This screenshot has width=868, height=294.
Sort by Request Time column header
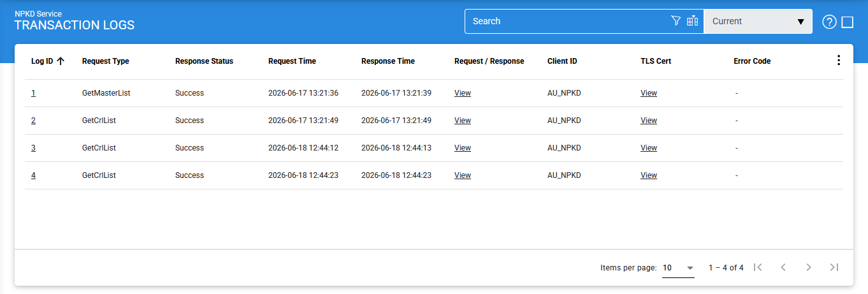point(292,61)
